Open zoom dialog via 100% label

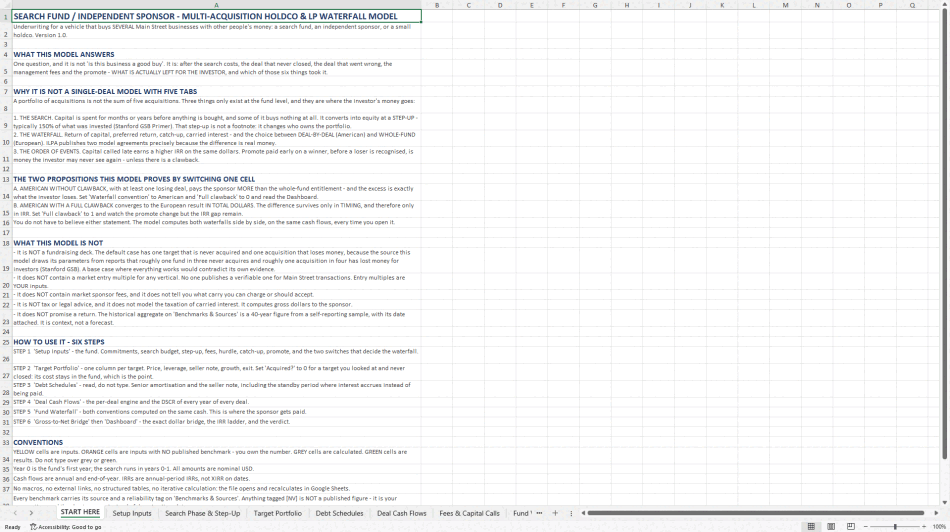click(x=939, y=527)
